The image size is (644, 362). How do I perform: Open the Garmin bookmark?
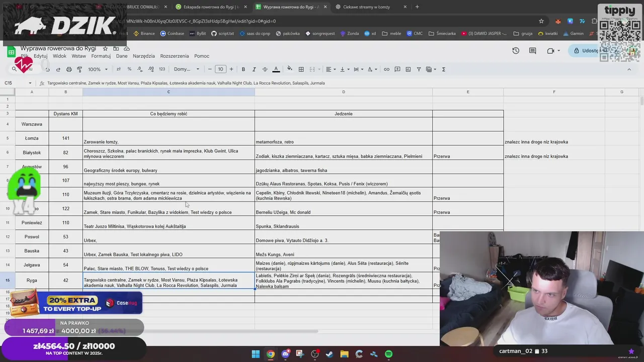(x=573, y=34)
